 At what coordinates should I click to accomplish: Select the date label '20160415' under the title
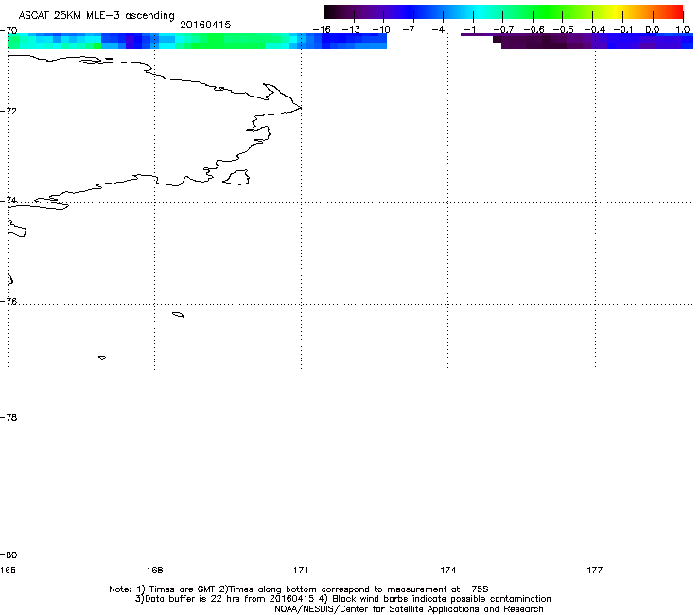[x=205, y=25]
